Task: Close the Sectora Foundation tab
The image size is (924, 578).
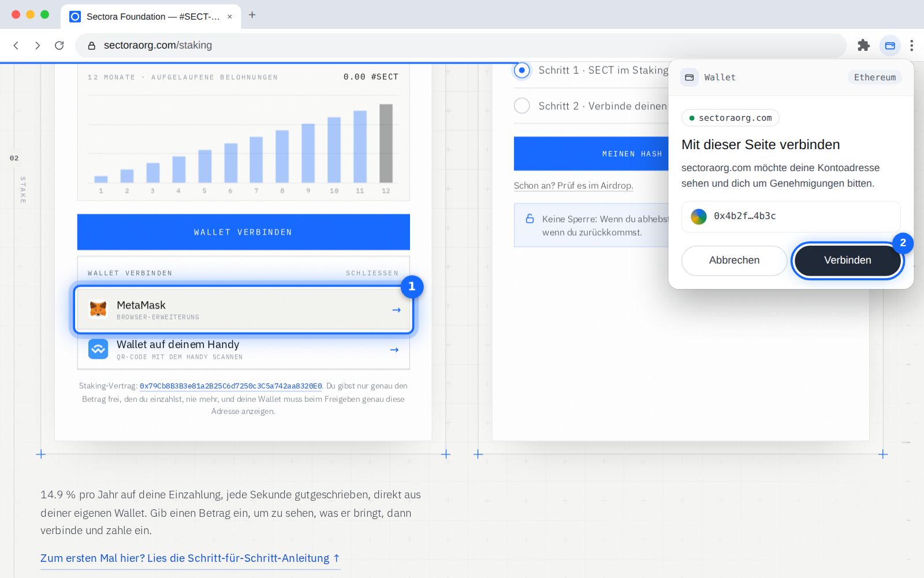Action: coord(230,16)
